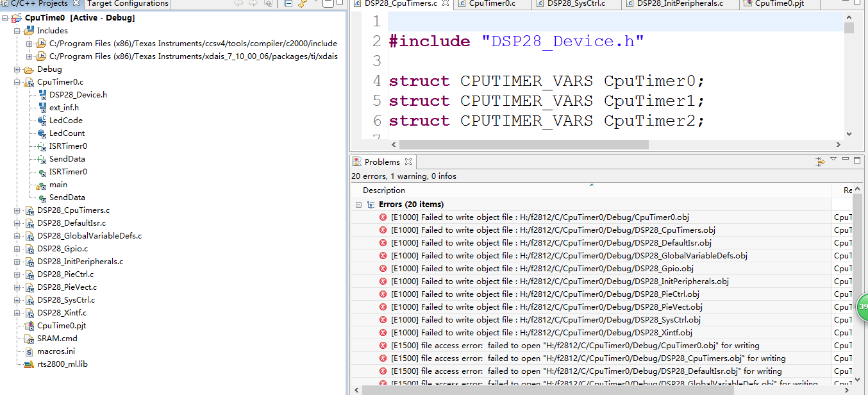Image resolution: width=868 pixels, height=395 pixels.
Task: Click the Back navigation arrow in Projects view
Action: (x=239, y=3)
